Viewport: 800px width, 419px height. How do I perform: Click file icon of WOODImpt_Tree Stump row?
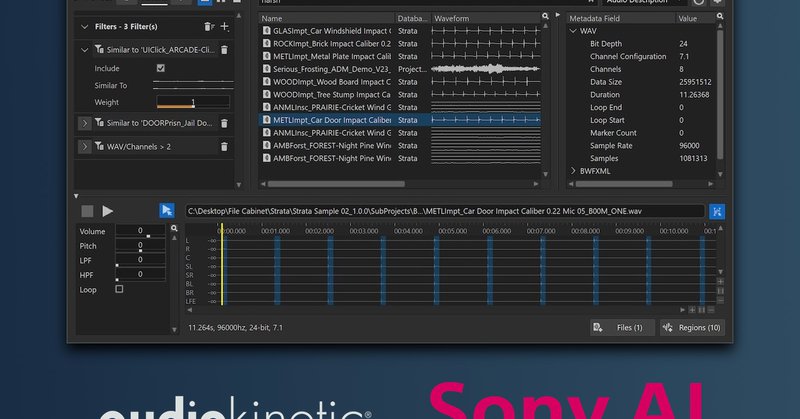266,94
